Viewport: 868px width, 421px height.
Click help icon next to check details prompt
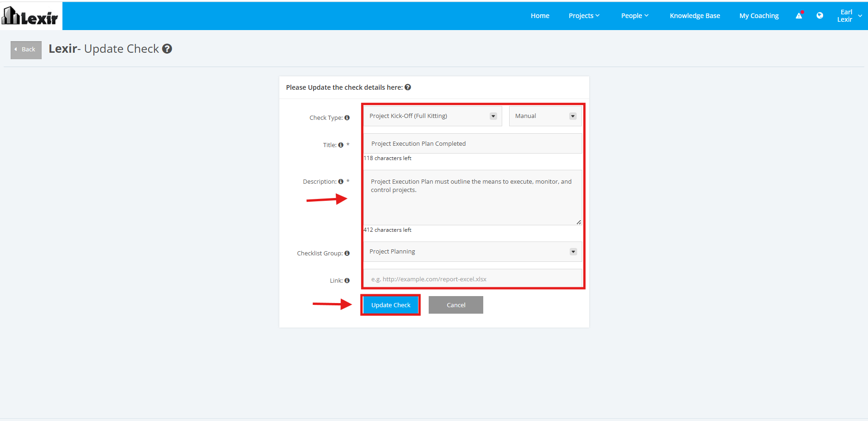click(x=408, y=87)
